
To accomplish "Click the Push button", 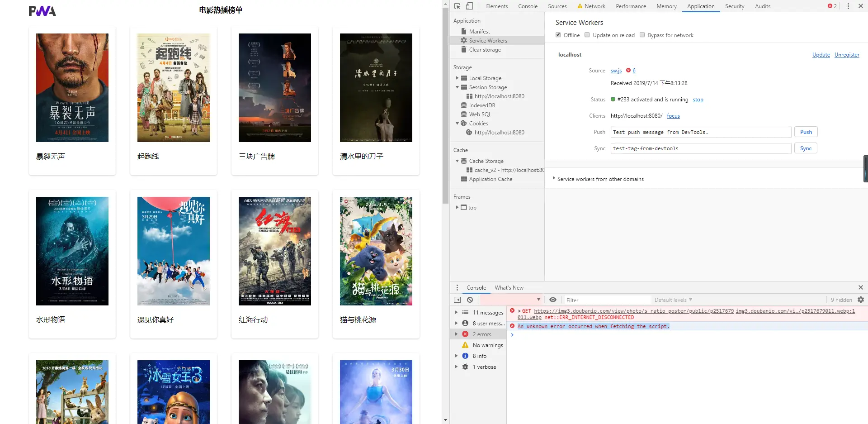I will coord(806,132).
